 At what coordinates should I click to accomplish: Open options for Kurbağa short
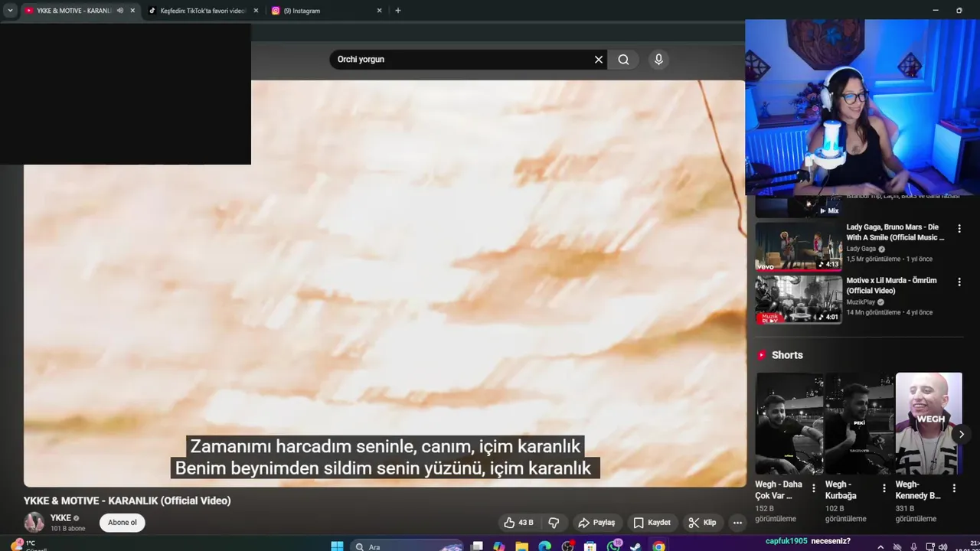[884, 488]
